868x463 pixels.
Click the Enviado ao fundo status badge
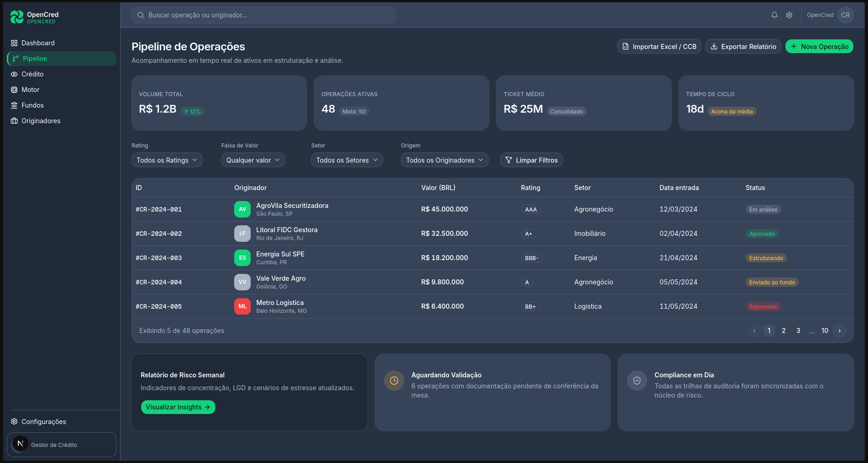click(x=772, y=282)
